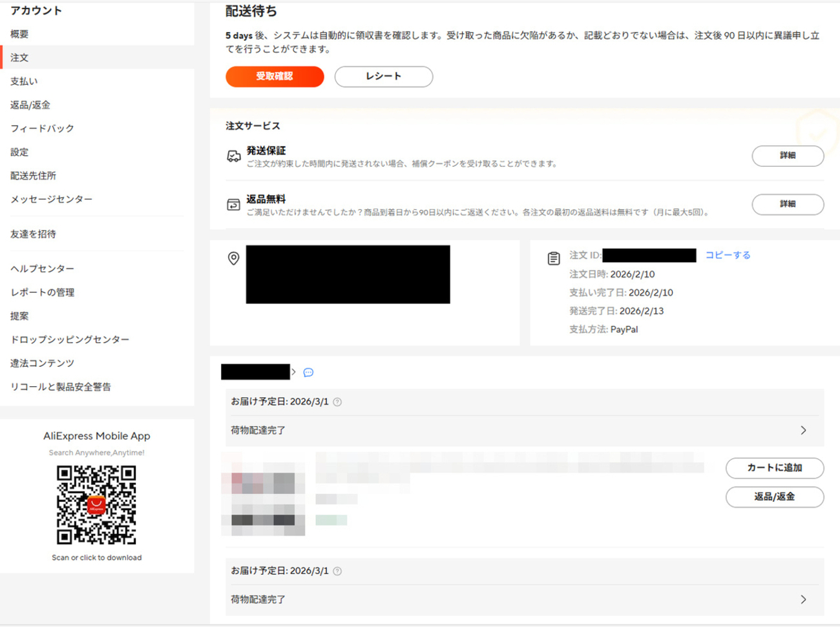Expand the second 荷物配達完了 tracking row
Screen dimensions: 840x627
coord(524,599)
